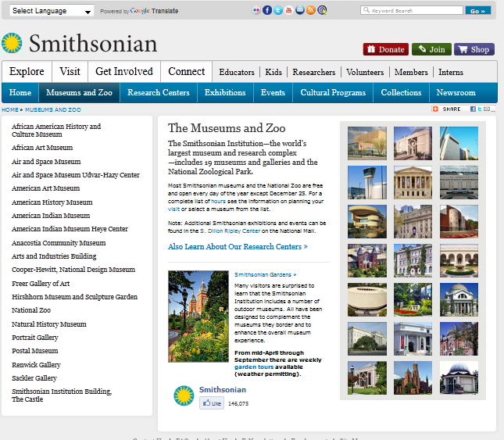Viewport: 504px width, 440px height.
Task: Open the round Hirshhorn building thumbnail
Action: click(x=367, y=299)
